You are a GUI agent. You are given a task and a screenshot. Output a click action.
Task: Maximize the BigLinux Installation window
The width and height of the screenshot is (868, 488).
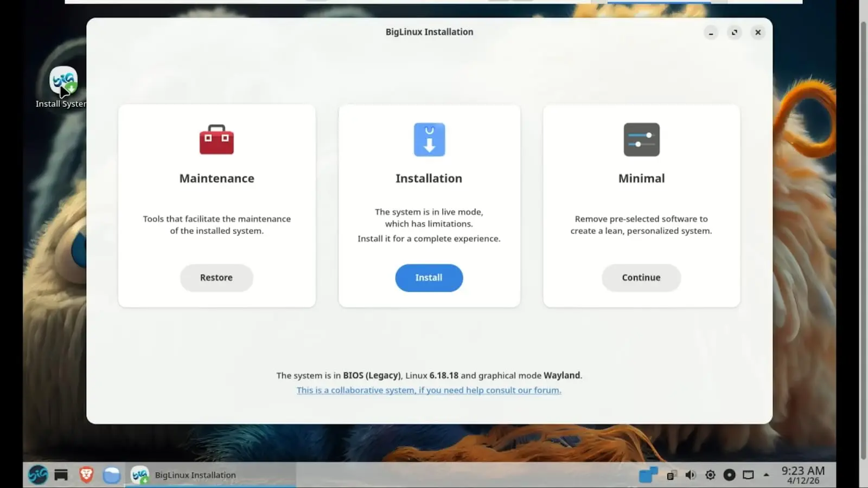click(x=735, y=33)
